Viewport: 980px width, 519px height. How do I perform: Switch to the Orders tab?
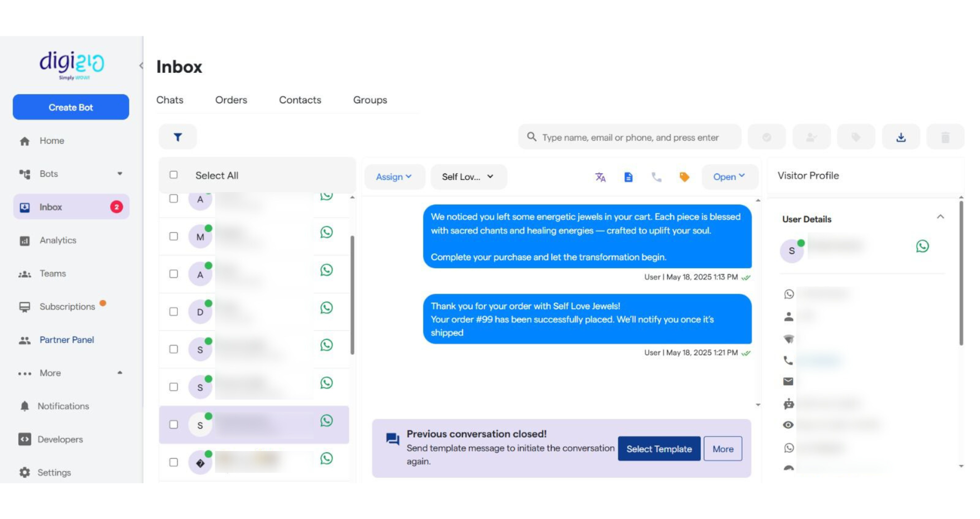click(231, 100)
